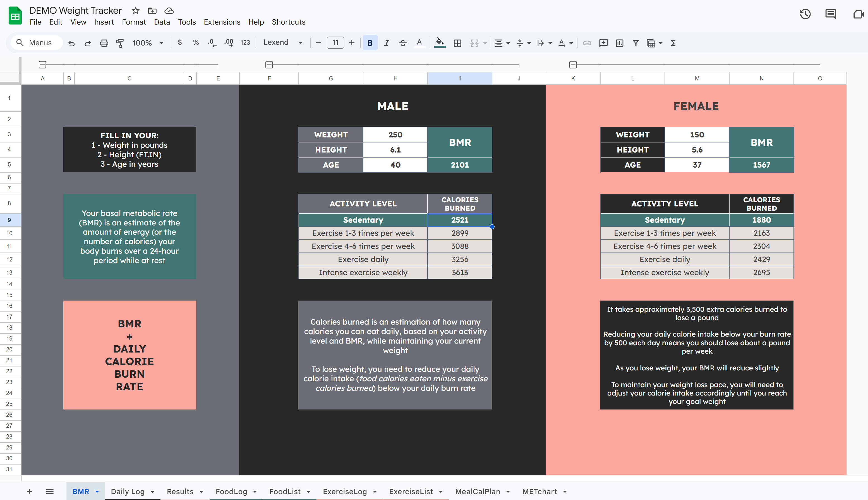868x500 pixels.
Task: Open the Extensions menu
Action: (222, 22)
